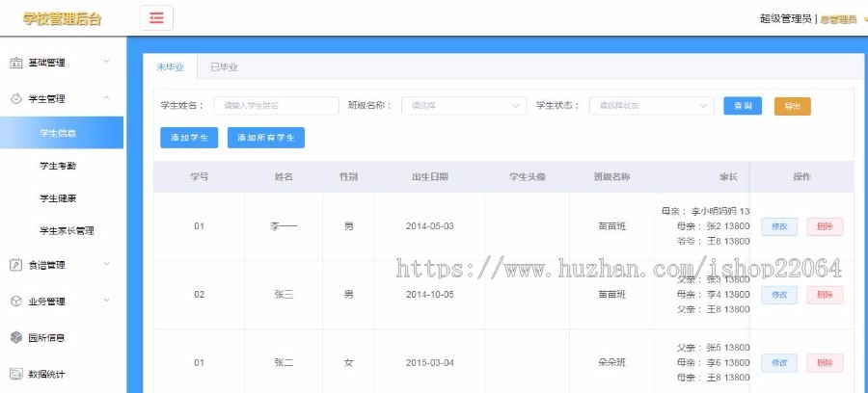Click the 学号 column header
The width and height of the screenshot is (868, 393).
coord(200,177)
